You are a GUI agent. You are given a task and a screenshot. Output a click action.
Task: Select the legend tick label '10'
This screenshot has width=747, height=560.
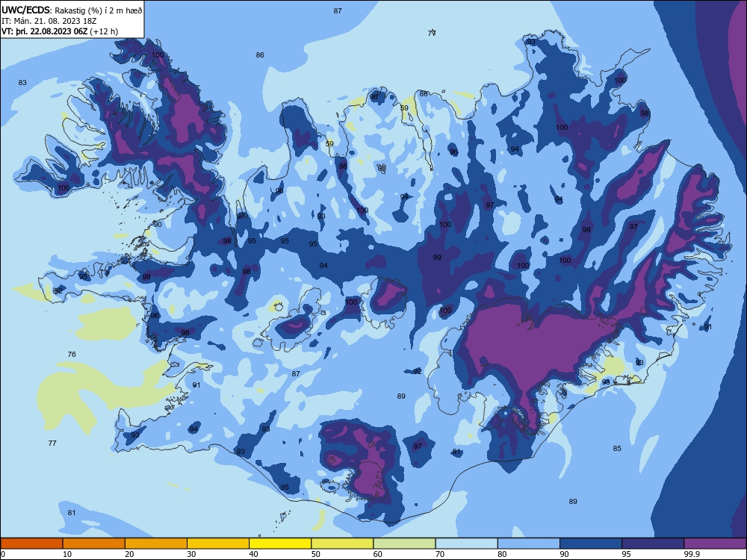pos(67,554)
